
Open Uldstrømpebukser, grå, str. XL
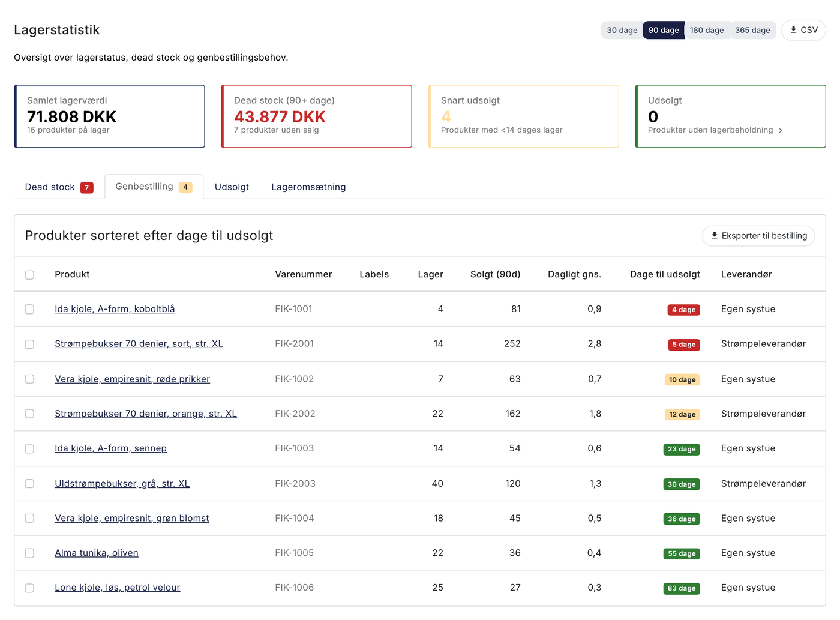click(x=122, y=483)
